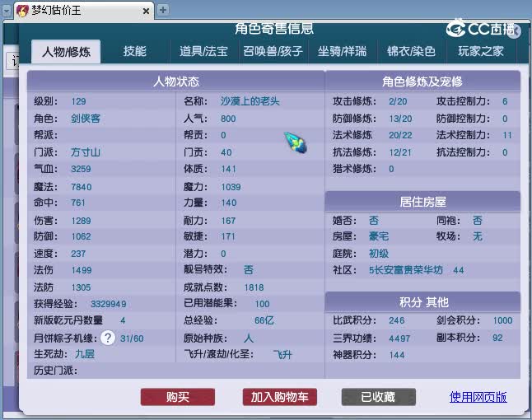Click the 气血 value 3259
Image resolution: width=532 pixels, height=420 pixels.
pos(81,169)
